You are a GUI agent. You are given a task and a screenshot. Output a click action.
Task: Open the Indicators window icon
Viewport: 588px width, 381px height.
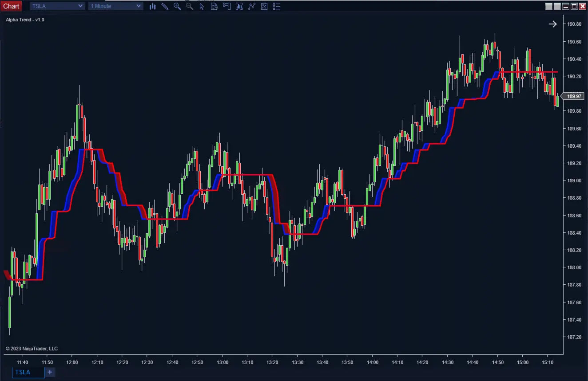tap(239, 6)
